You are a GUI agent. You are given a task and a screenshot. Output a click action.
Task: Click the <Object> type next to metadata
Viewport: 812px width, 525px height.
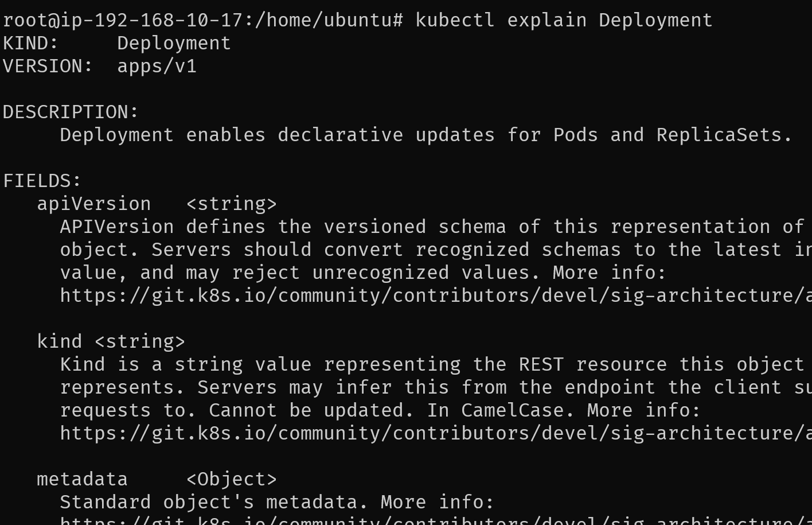(232, 479)
